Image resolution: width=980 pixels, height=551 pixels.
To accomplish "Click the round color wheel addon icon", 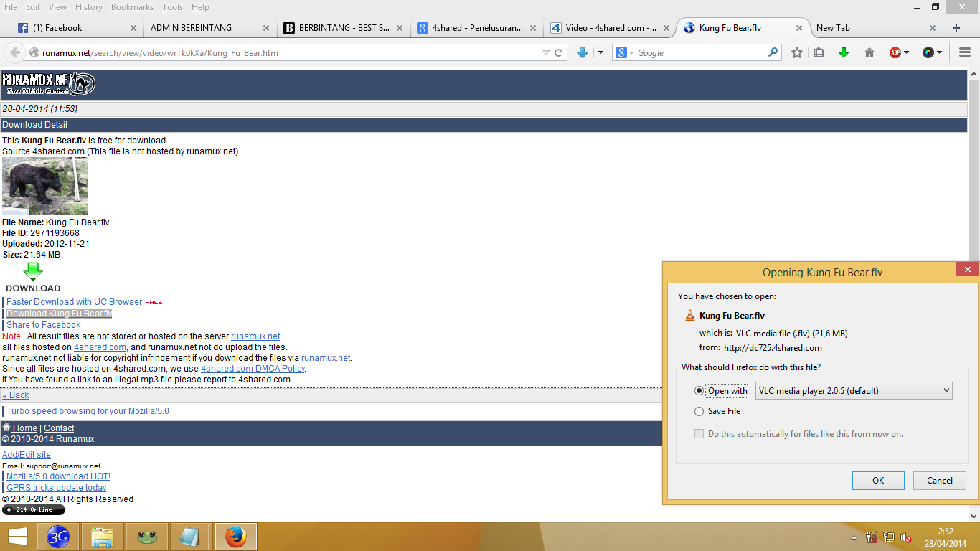I will (928, 52).
